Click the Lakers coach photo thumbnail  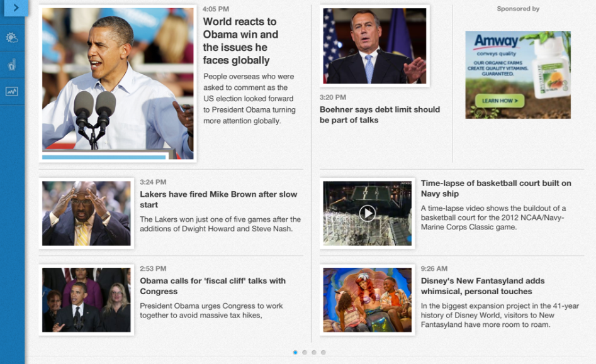pyautogui.click(x=86, y=213)
